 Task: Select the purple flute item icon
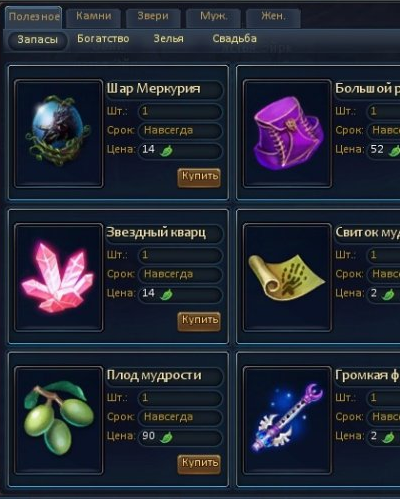point(287,420)
